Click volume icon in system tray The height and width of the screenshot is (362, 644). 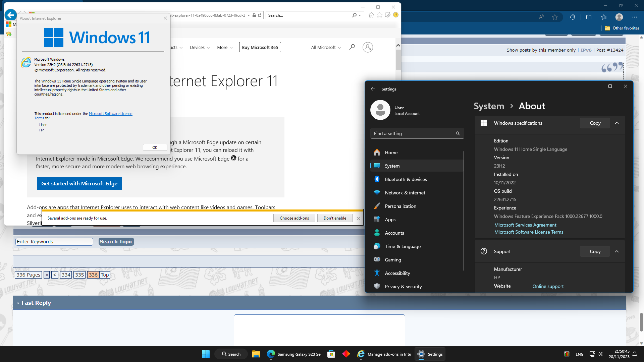[x=600, y=354]
